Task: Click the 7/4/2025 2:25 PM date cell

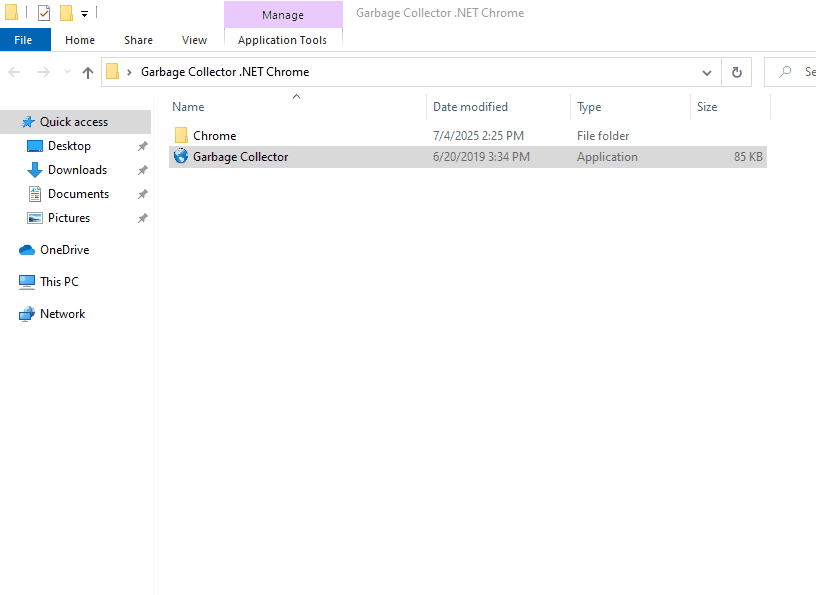Action: [478, 136]
